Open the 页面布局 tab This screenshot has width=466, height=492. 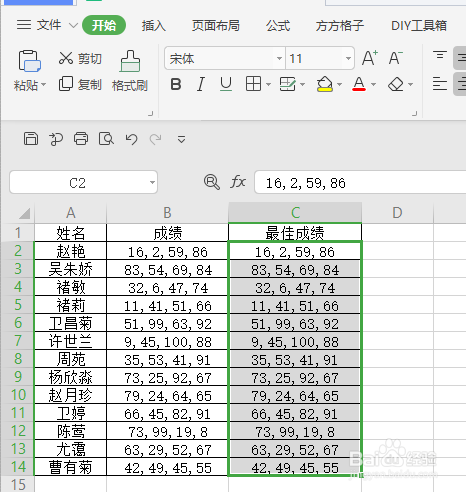tap(216, 25)
